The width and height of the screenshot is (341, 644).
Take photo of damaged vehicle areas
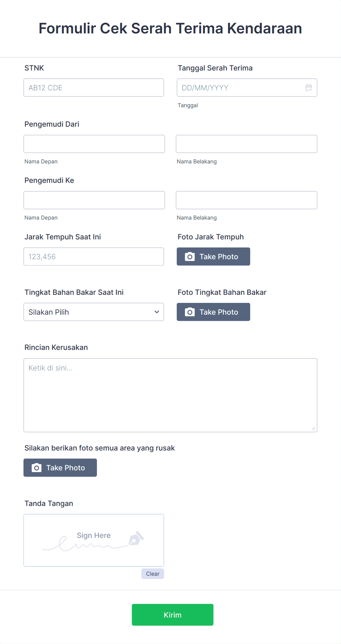[60, 467]
